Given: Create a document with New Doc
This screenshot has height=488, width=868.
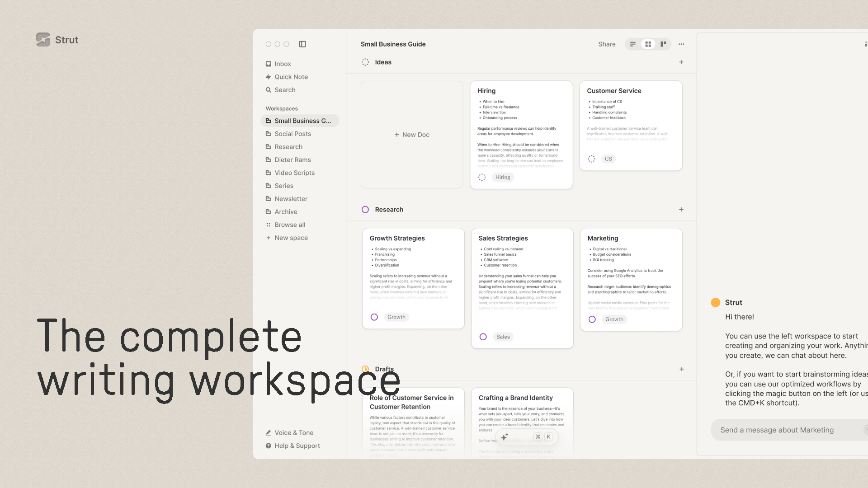Looking at the screenshot, I should (x=411, y=134).
